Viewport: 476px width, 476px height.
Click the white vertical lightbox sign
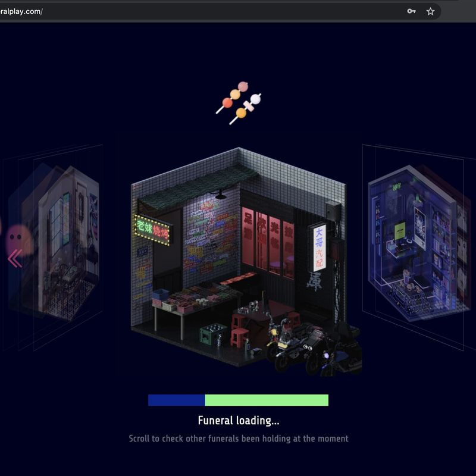(319, 247)
